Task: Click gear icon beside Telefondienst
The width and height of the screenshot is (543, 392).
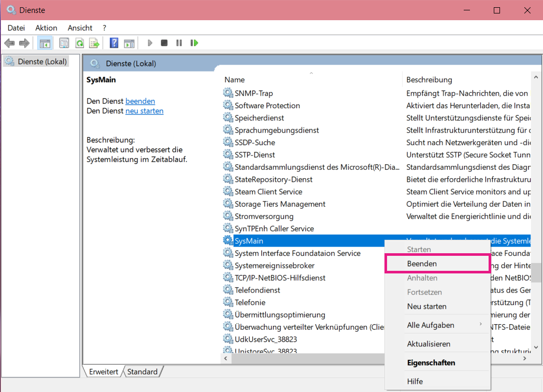Action: coord(228,289)
